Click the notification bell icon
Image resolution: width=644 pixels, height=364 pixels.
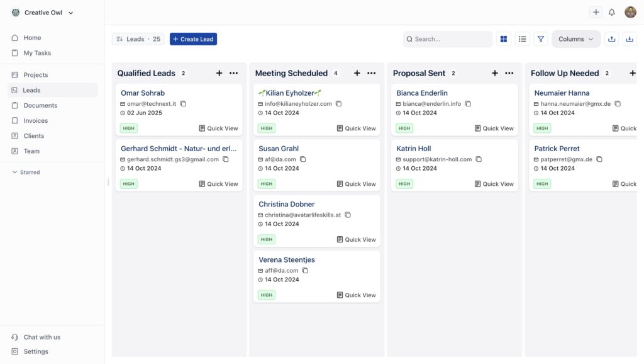pos(611,12)
